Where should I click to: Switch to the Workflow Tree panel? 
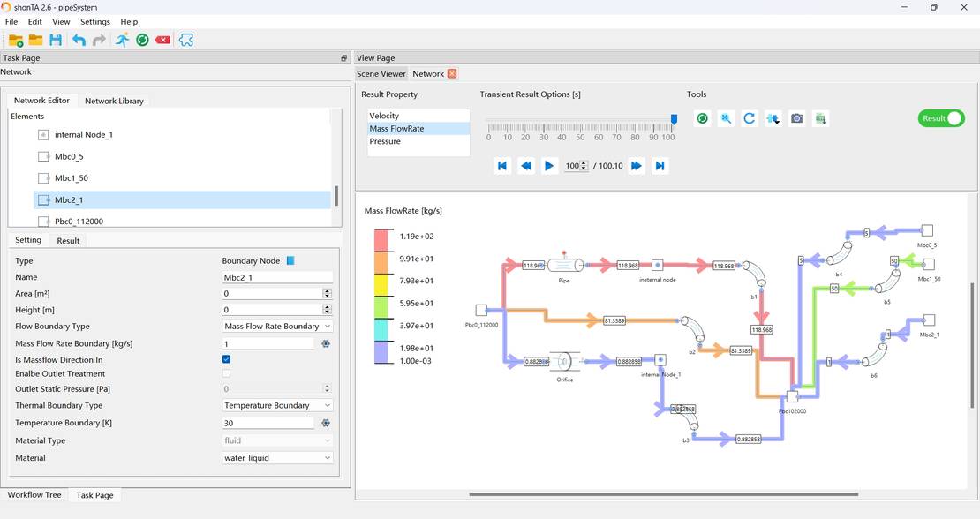[x=34, y=495]
